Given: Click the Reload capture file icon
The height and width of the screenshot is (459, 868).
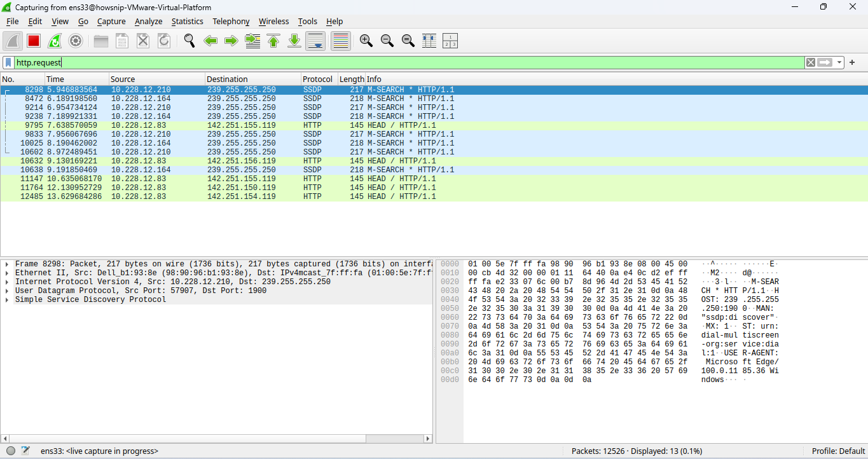Looking at the screenshot, I should point(164,41).
